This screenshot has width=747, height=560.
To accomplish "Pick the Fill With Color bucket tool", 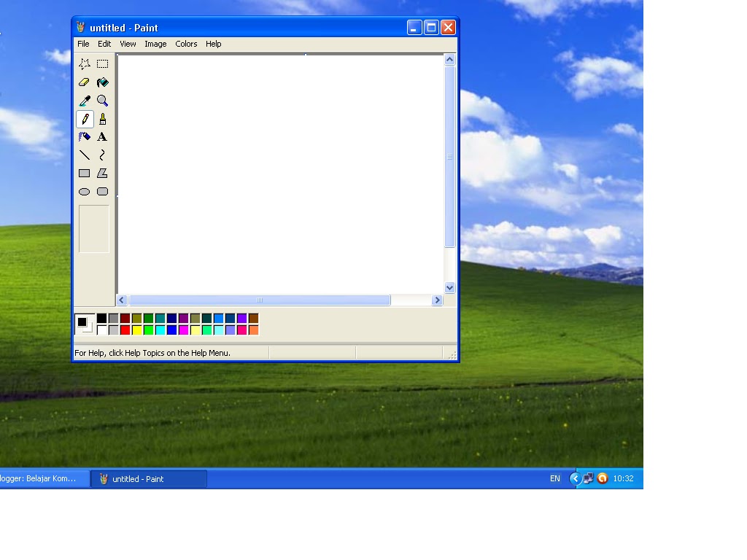I will click(x=102, y=82).
